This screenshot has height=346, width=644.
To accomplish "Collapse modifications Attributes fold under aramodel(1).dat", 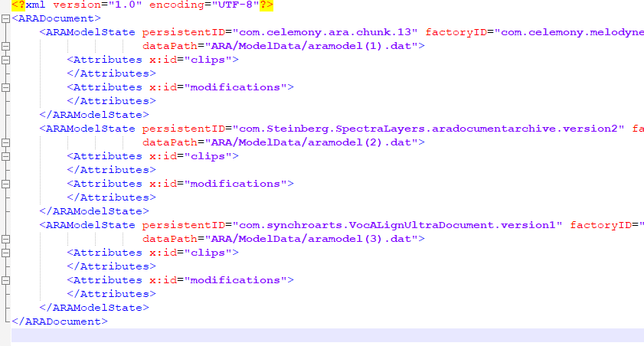I will 6,87.
